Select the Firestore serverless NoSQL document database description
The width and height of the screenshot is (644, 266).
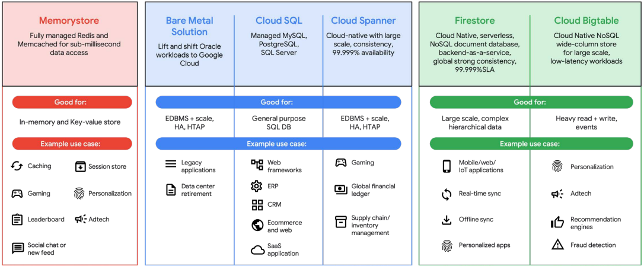pyautogui.click(x=474, y=53)
